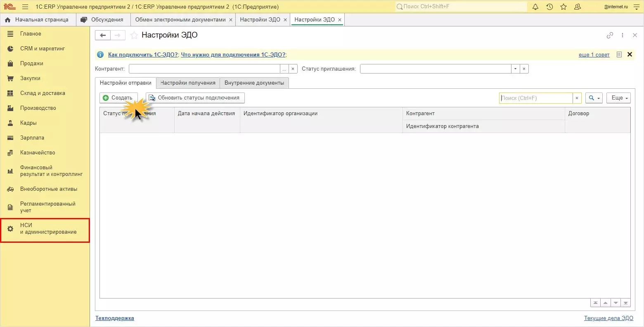Clear the Статус приглашения field
This screenshot has width=644, height=327.
[x=524, y=69]
